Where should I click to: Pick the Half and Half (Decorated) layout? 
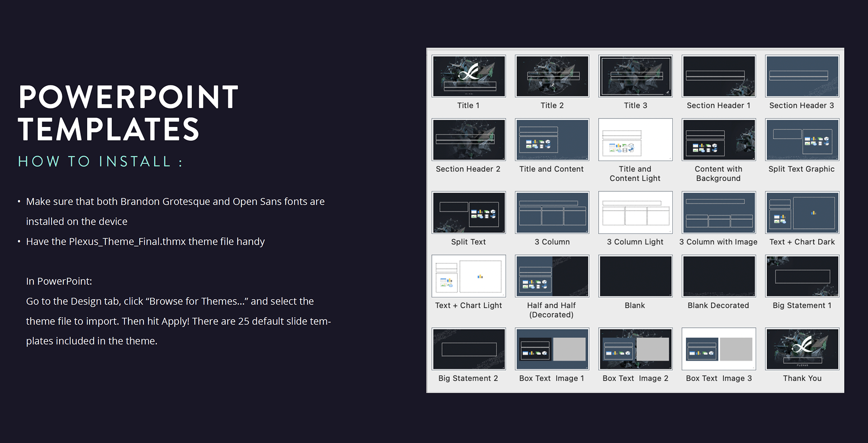point(552,276)
